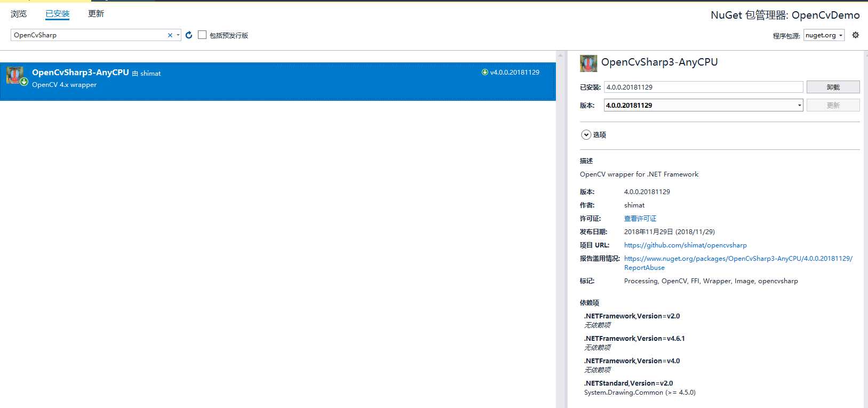Click OpenCV 4.x wrapper description text

[x=65, y=85]
